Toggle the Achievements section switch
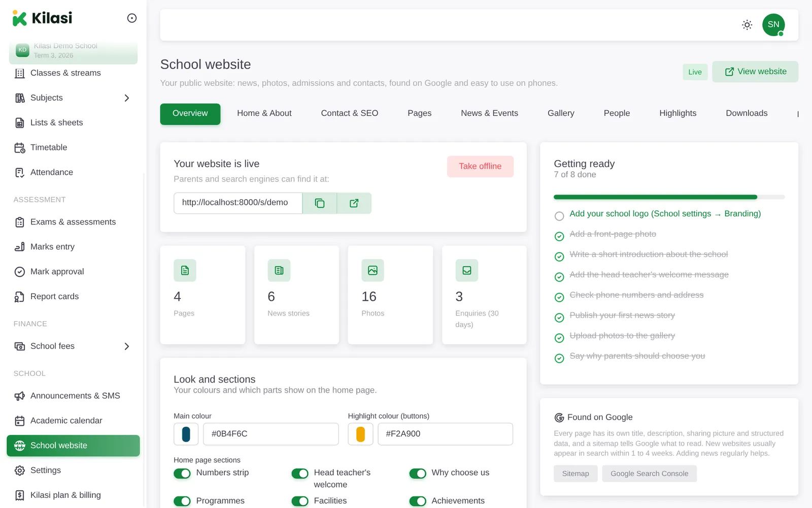Image resolution: width=812 pixels, height=508 pixels. point(418,501)
